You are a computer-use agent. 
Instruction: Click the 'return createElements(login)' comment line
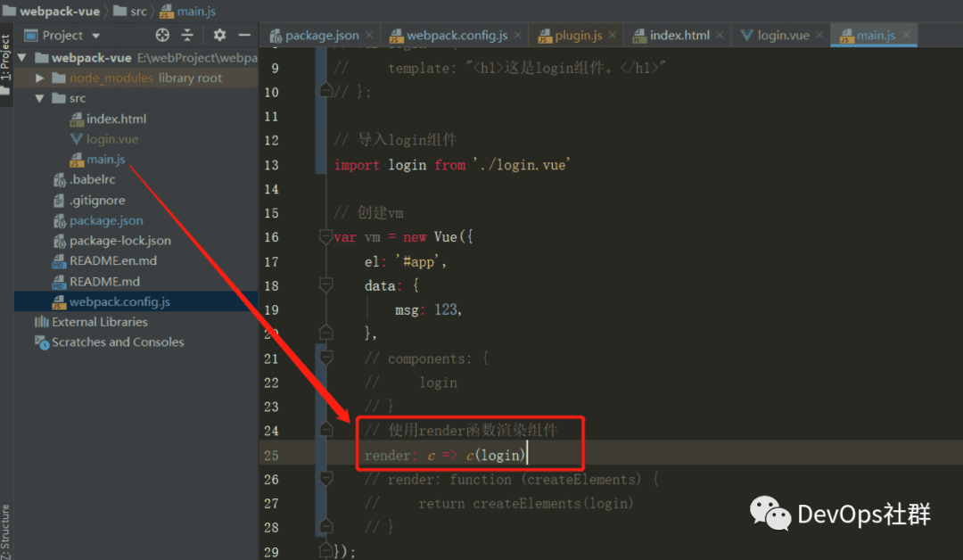click(x=498, y=504)
